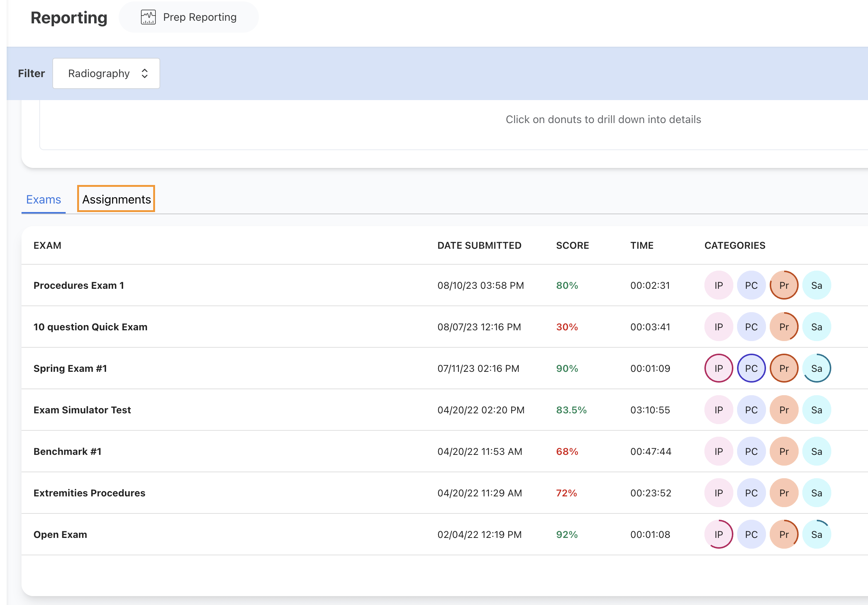Open the Exam Simulator Test entry
Image resolution: width=868 pixels, height=605 pixels.
tap(82, 410)
